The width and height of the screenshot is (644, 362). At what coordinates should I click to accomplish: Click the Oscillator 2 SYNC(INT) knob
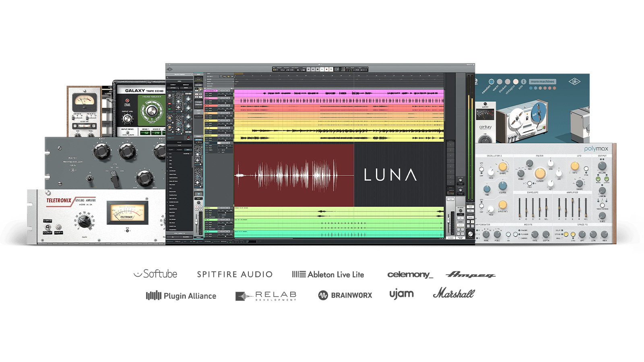point(503,205)
